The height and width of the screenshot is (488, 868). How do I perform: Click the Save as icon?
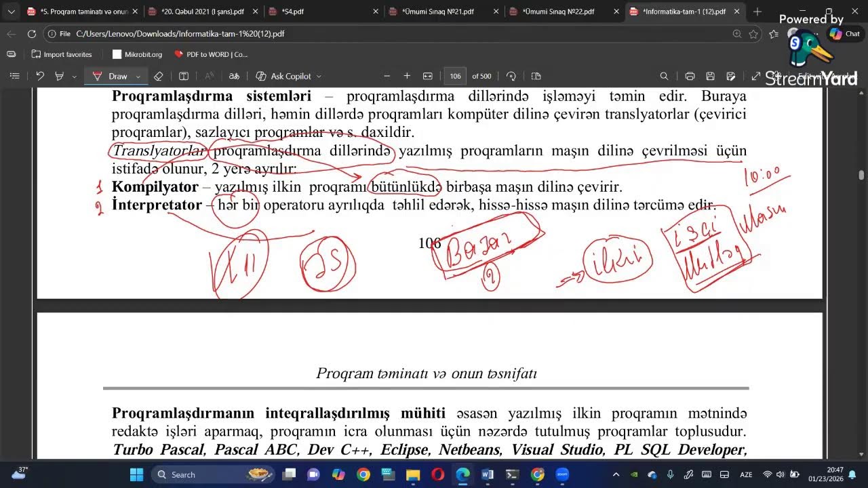point(731,76)
